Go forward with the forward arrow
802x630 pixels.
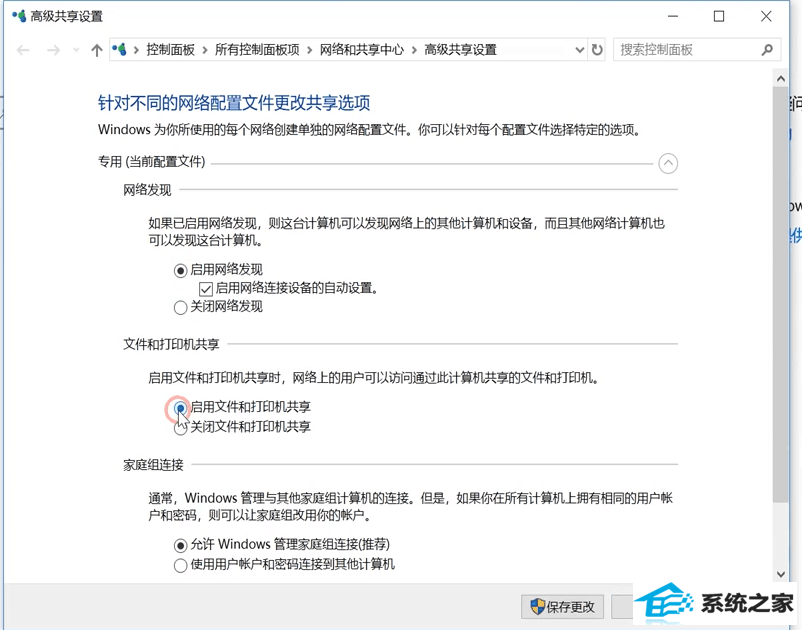tap(53, 50)
